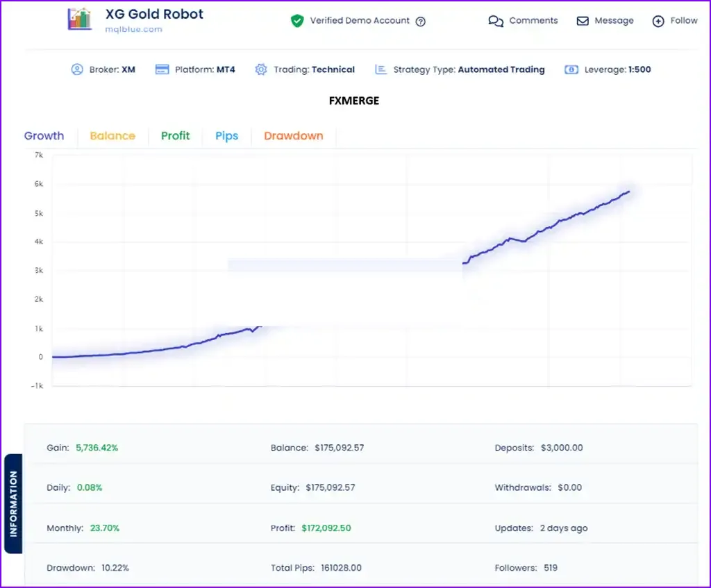Click the green verified shield icon
This screenshot has width=711, height=588.
coord(297,21)
